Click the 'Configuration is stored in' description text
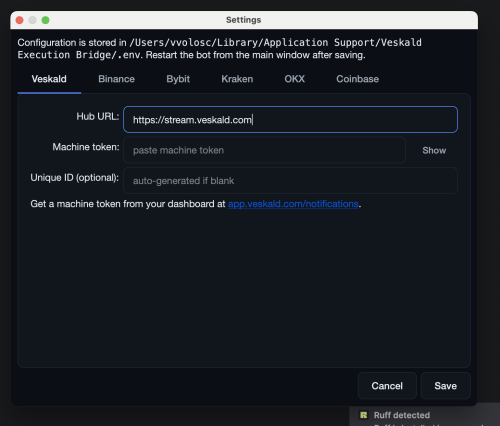Viewport: 500px width, 426px height. pyautogui.click(x=220, y=49)
